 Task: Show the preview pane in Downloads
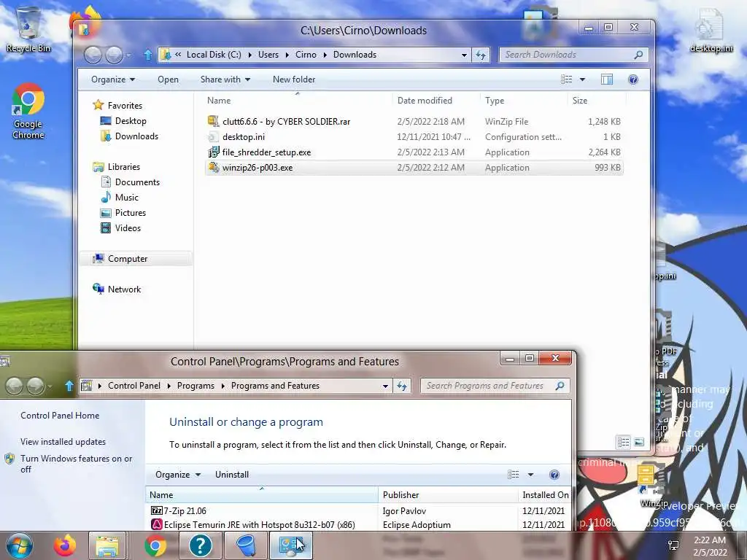tap(606, 79)
